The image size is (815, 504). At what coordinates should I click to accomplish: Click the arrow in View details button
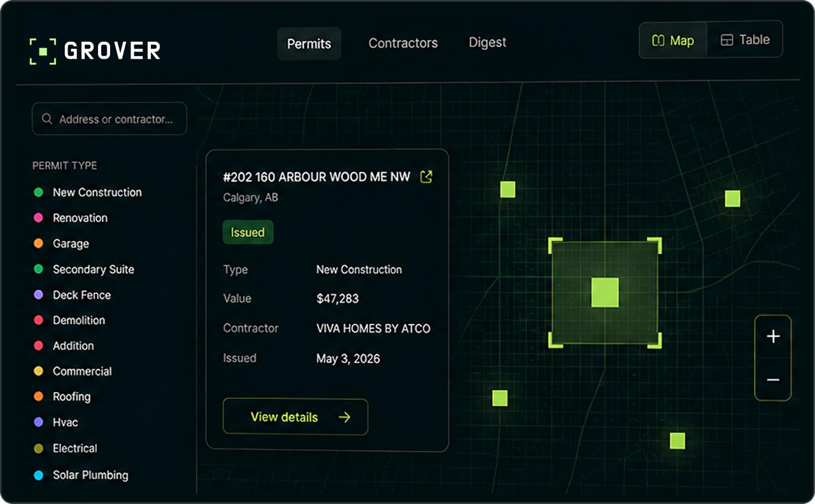(x=344, y=417)
